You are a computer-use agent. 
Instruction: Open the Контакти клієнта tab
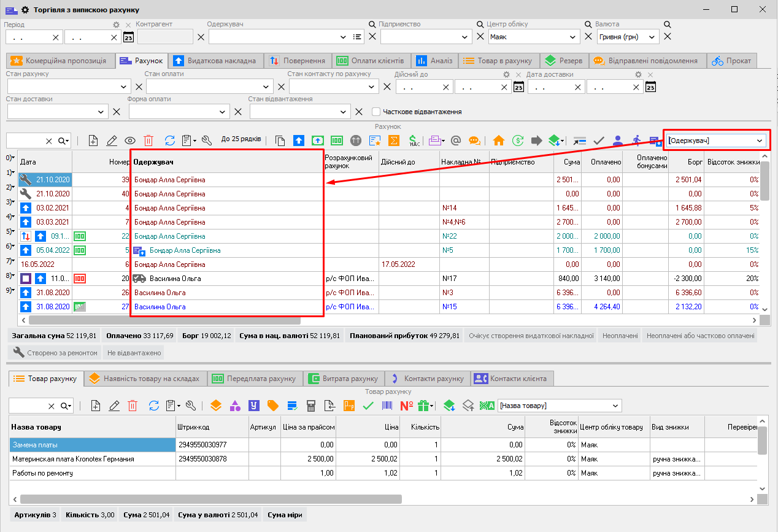point(511,379)
